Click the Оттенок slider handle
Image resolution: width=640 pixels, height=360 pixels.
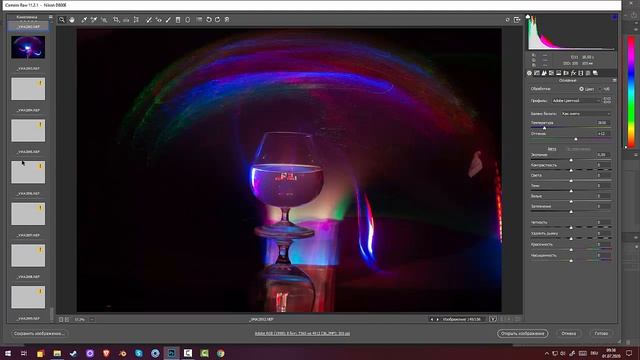pos(576,139)
